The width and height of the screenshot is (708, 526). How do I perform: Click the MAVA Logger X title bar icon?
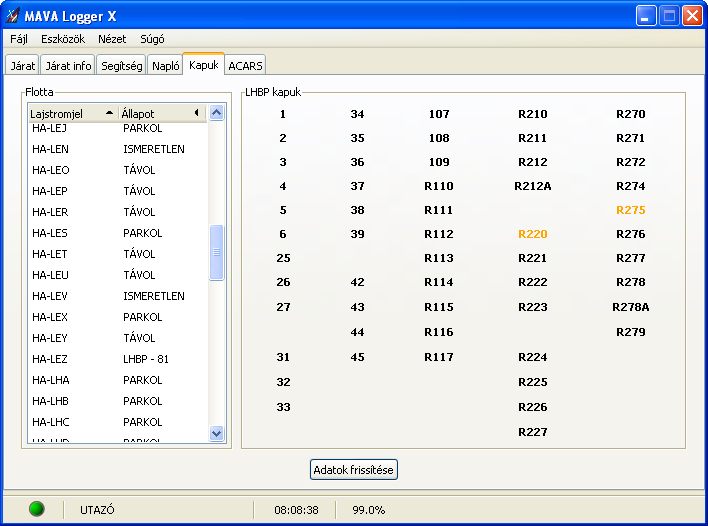click(12, 16)
